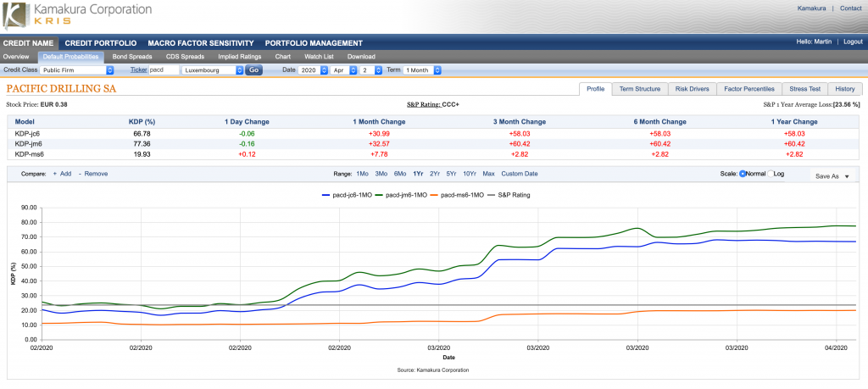Choose Custom Date range
This screenshot has height=389, width=868.
(x=520, y=174)
